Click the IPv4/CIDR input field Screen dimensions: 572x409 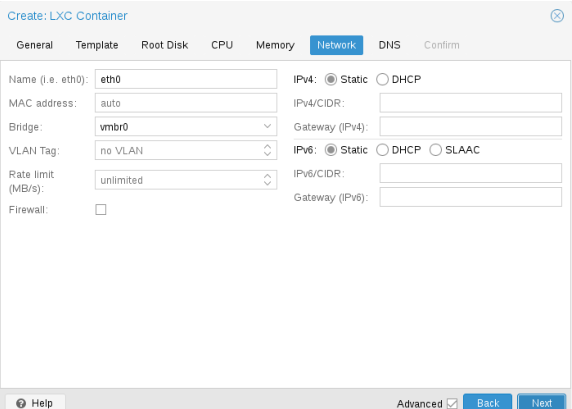click(471, 103)
